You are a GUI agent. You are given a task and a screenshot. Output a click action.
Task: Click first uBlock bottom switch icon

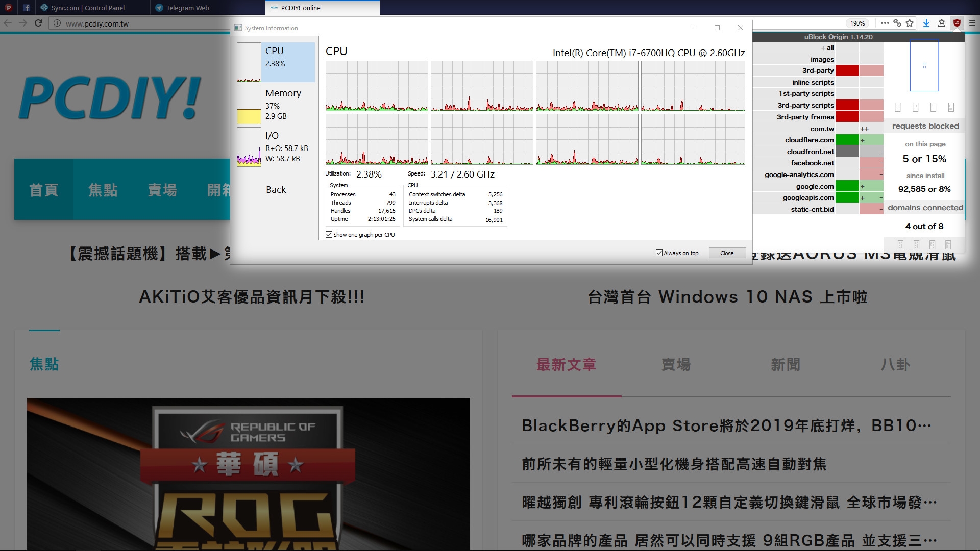pos(900,245)
